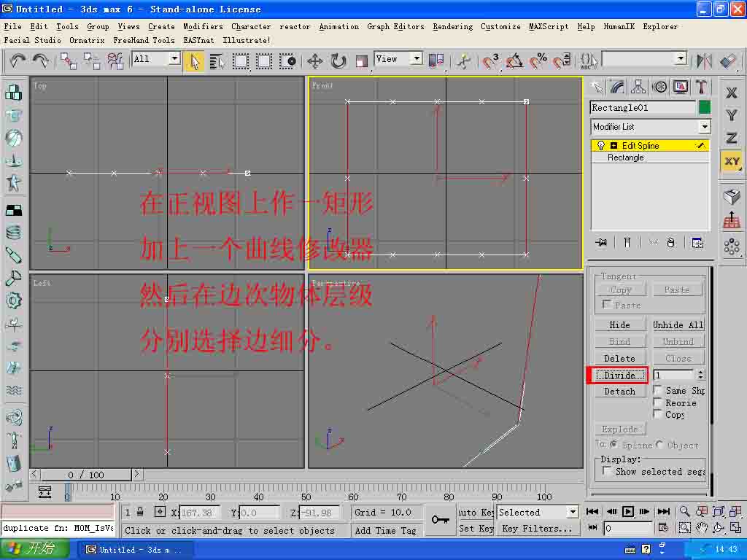747x560 pixels.
Task: Toggle the Percent Snap icon
Action: coord(539,61)
